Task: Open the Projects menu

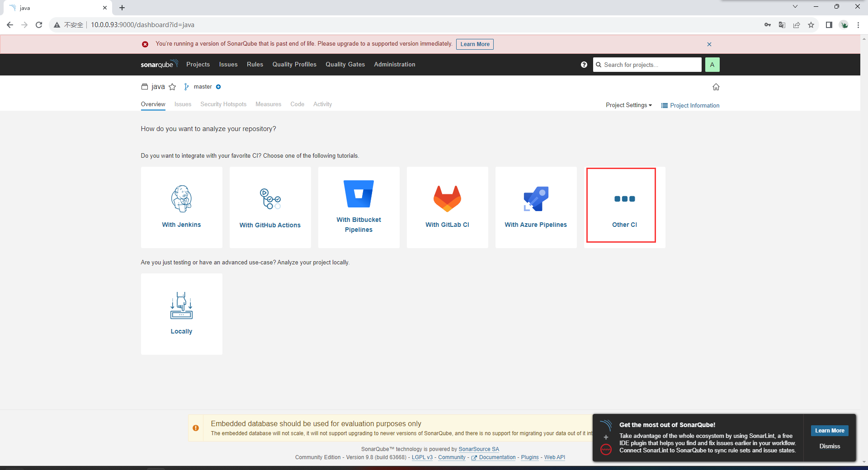Action: pyautogui.click(x=198, y=64)
